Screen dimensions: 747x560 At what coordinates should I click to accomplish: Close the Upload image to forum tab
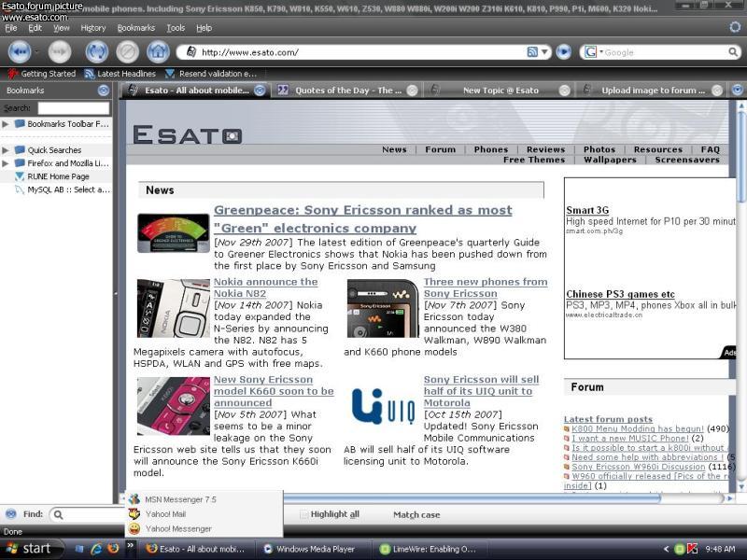(x=717, y=91)
